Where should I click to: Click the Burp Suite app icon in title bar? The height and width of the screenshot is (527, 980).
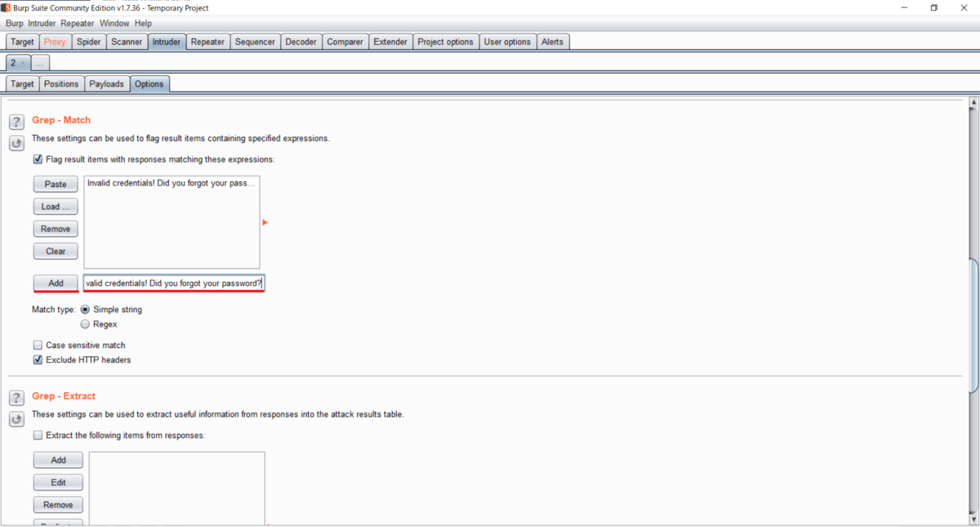click(7, 7)
